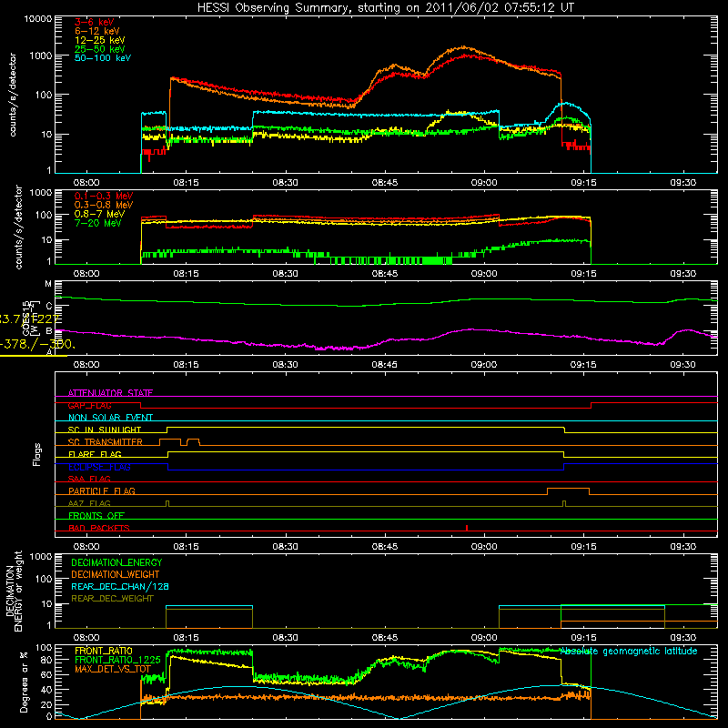The width and height of the screenshot is (728, 728).
Task: Click the FRONTS_OFF flag label
Action: (x=96, y=515)
